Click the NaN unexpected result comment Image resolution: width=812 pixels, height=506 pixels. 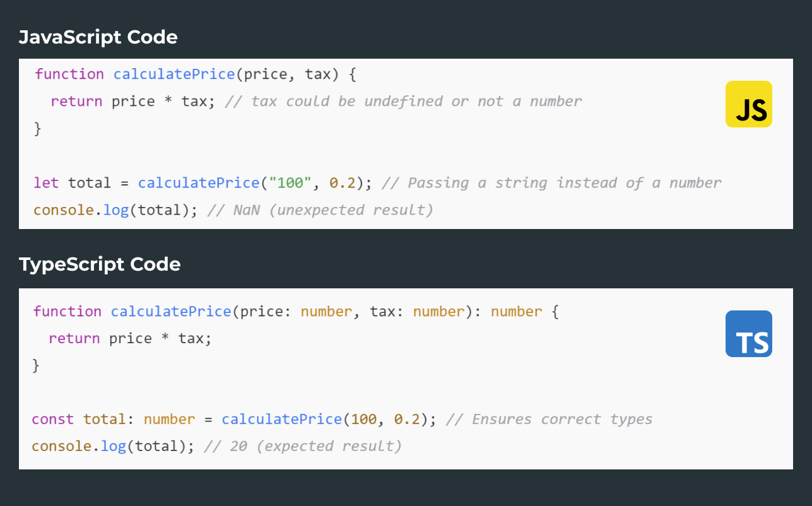(x=321, y=210)
